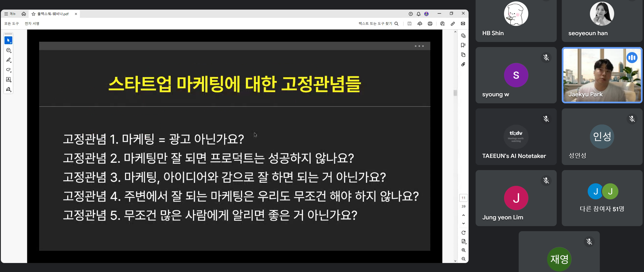Activate the freehand draw tool
Viewport: 644px width, 272px height.
tap(8, 70)
